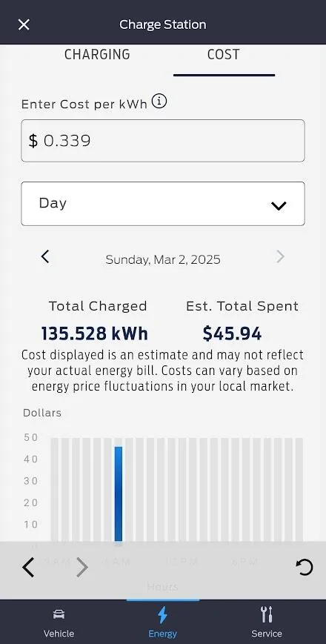Switch to the CHARGING tab
This screenshot has width=326, height=644.
[x=97, y=55]
